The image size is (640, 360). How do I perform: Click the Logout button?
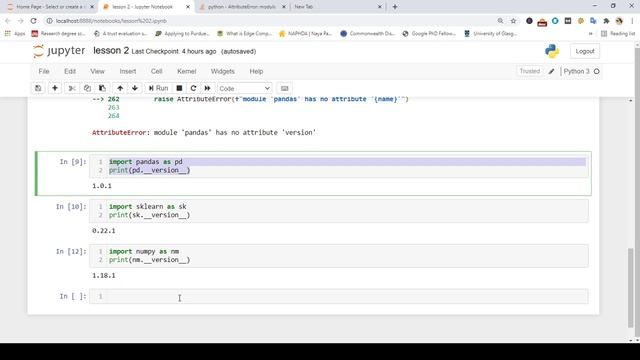[x=585, y=51]
